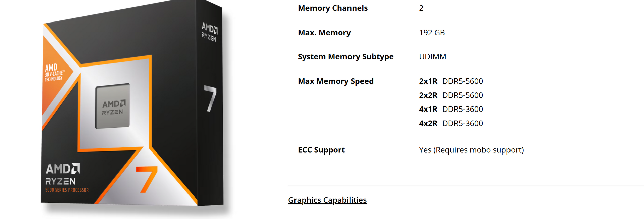Click the AMD Ryzen chip graphic on box

tap(112, 106)
